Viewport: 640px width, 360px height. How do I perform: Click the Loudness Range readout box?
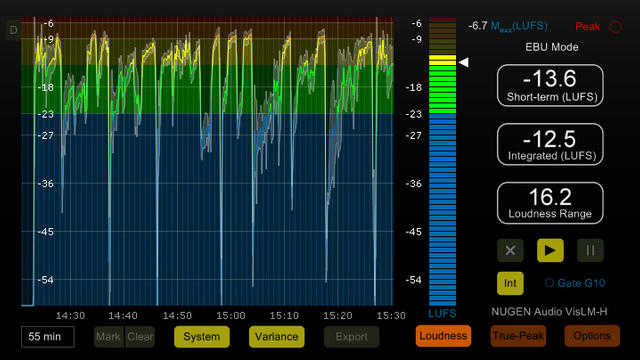550,203
